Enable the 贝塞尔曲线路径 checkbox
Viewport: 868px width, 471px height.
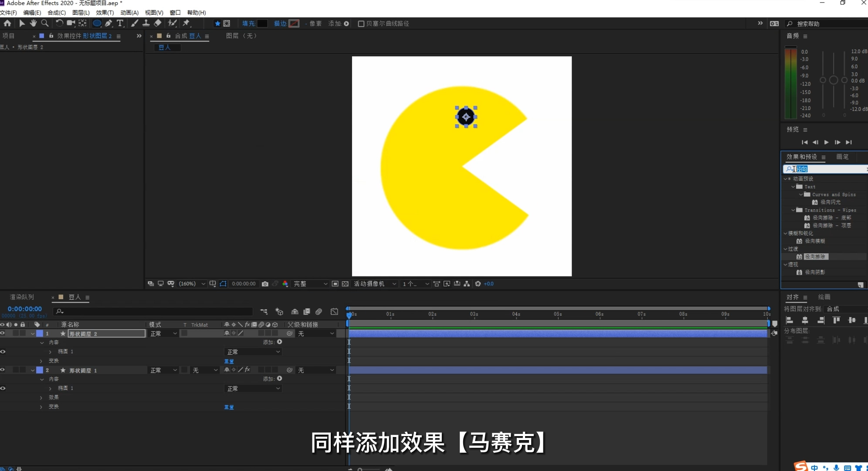[361, 24]
